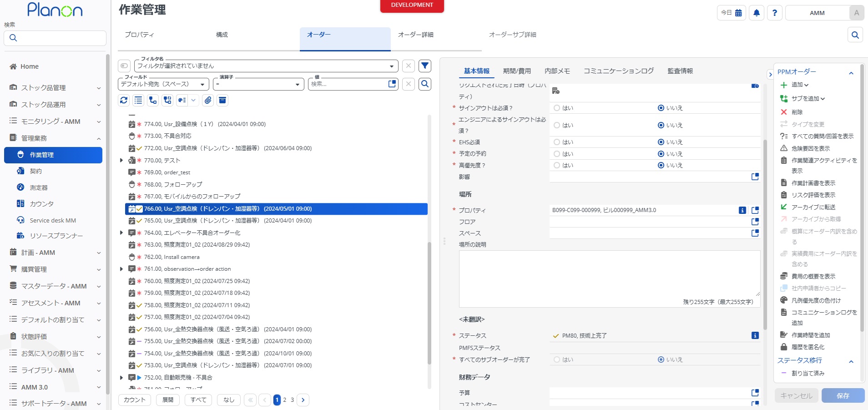The width and height of the screenshot is (868, 410).
Task: Expand tree item 764.00 エレベーター不具合オーダー化
Action: point(121,233)
